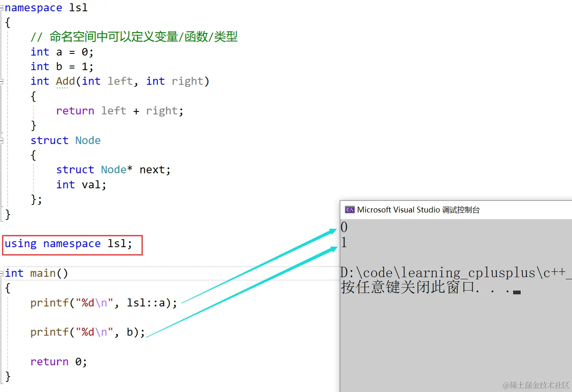Viewport: 572px width, 392px height.
Task: Click the printf line printing b
Action: click(88, 332)
